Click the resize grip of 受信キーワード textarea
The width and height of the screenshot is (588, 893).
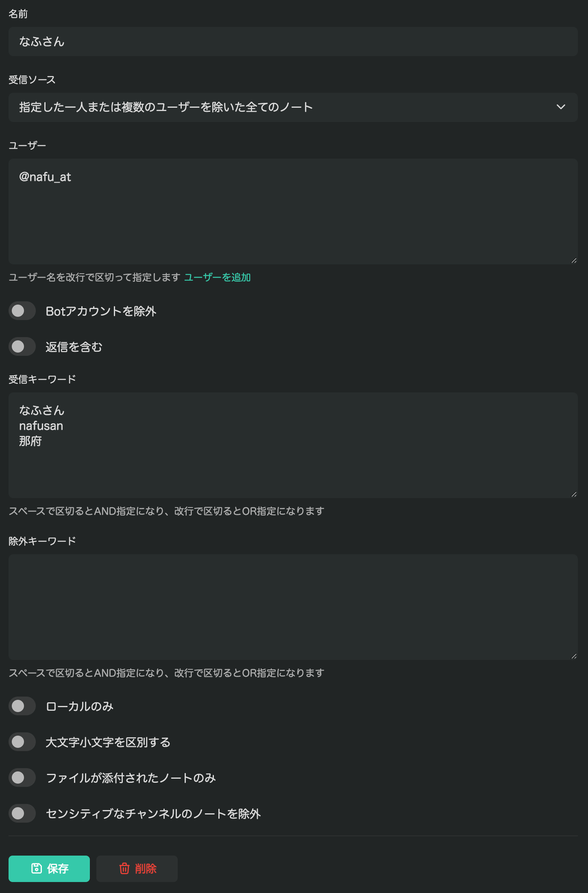click(x=574, y=494)
